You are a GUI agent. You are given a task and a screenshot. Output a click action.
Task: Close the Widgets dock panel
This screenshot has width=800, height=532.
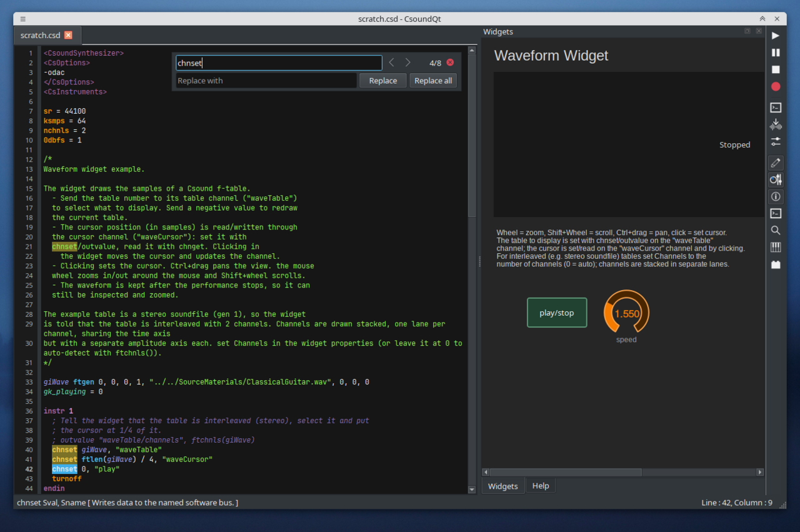tap(759, 31)
